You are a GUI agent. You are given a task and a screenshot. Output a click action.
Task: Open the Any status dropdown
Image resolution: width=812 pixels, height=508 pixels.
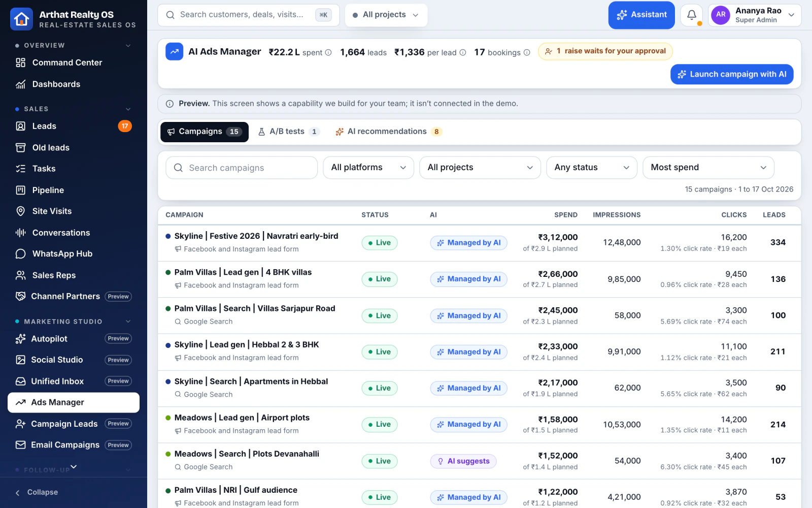(592, 168)
